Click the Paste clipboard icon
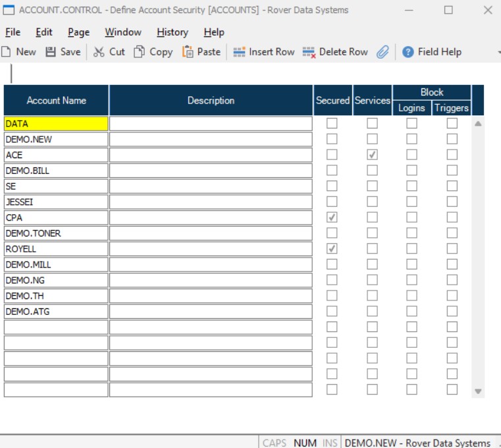The height and width of the screenshot is (448, 501). tap(188, 52)
